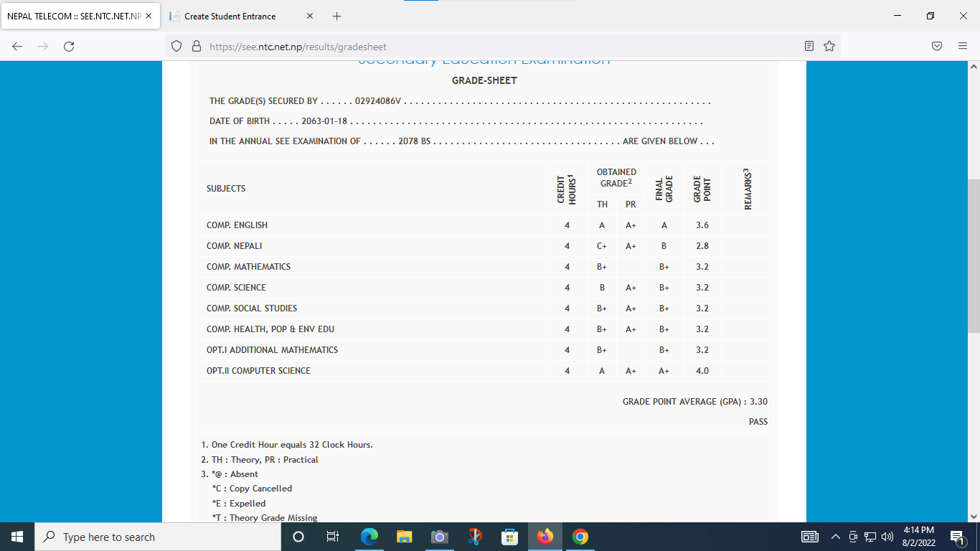
Task: Open File Explorer from taskbar
Action: 405,537
